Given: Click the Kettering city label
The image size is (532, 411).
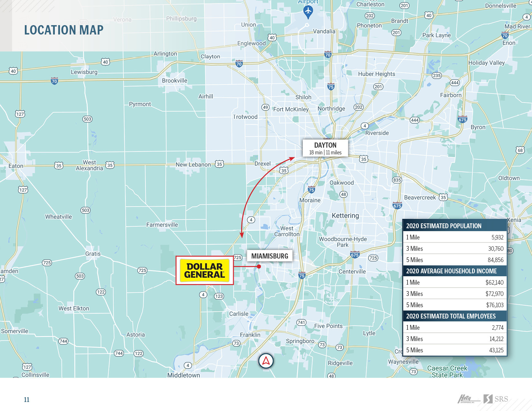Looking at the screenshot, I should 345,216.
